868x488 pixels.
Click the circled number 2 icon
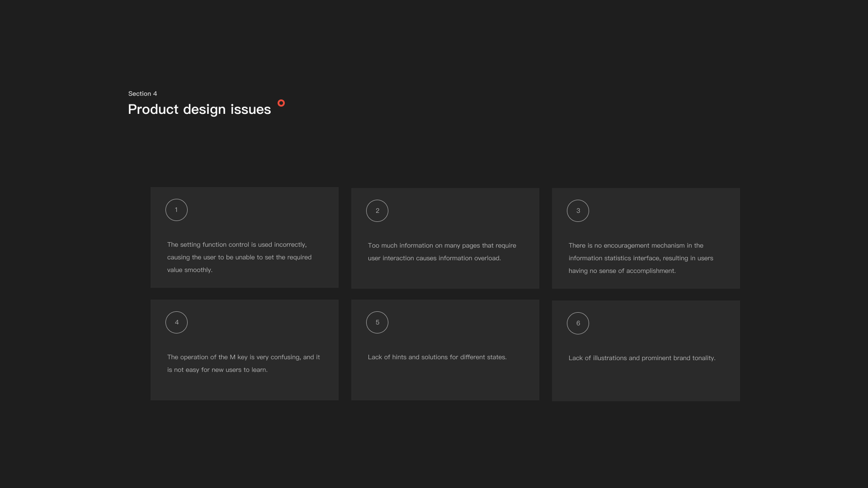click(377, 211)
